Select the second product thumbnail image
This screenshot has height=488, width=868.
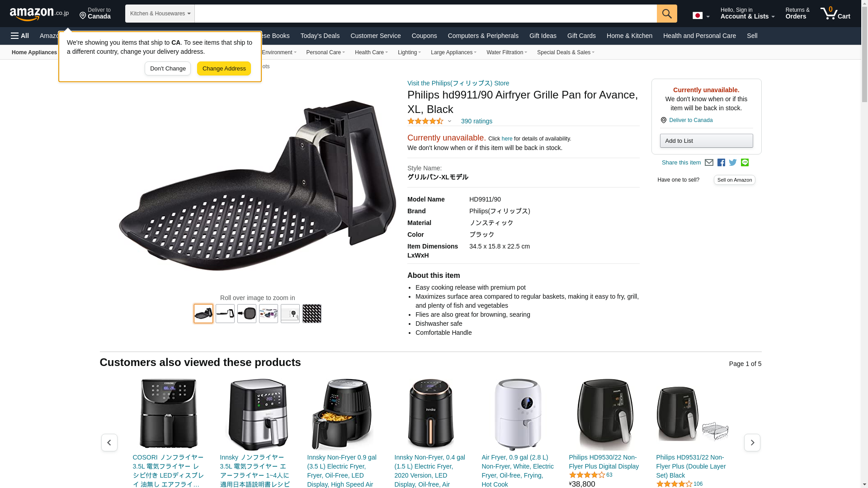point(225,314)
